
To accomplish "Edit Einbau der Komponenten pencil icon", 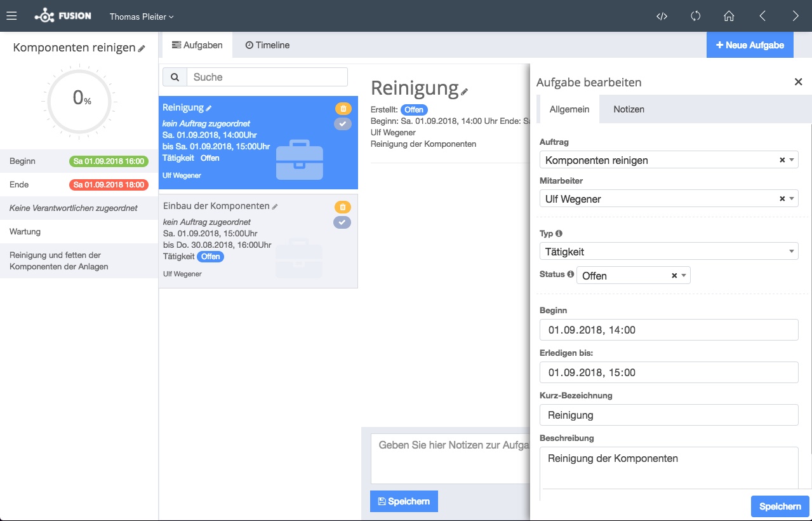I will [x=275, y=206].
